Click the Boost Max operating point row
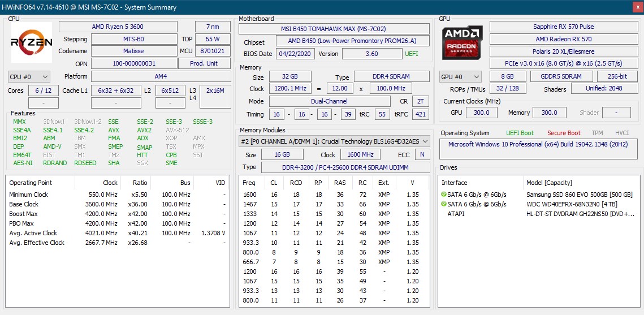 point(118,214)
